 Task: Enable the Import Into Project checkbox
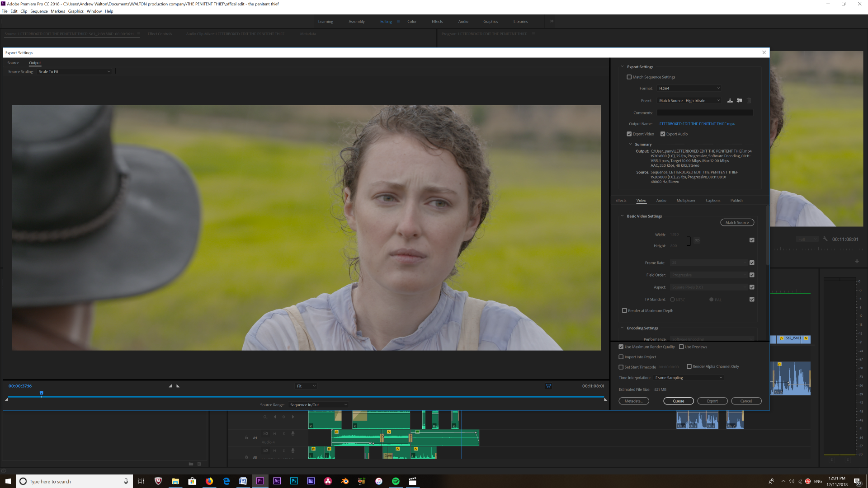[x=621, y=357]
